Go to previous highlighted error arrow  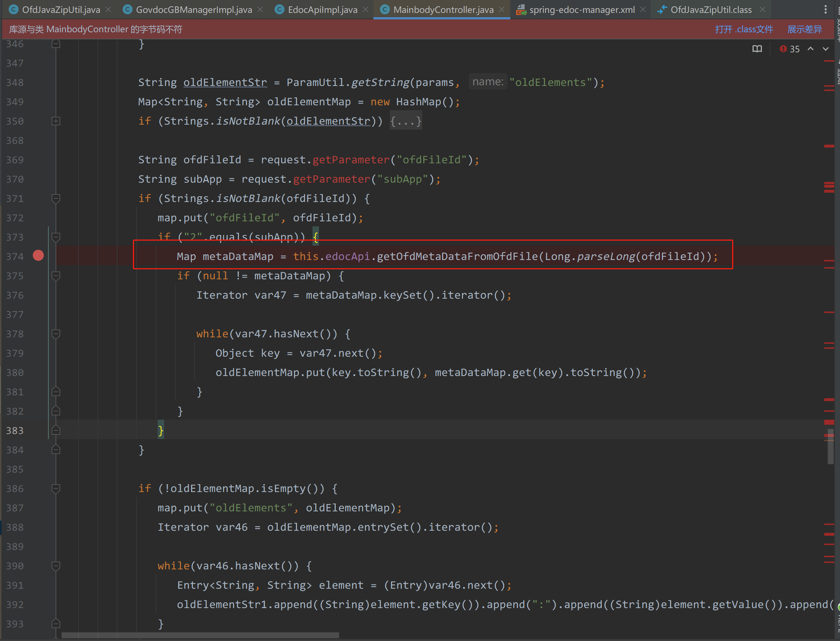(x=810, y=49)
